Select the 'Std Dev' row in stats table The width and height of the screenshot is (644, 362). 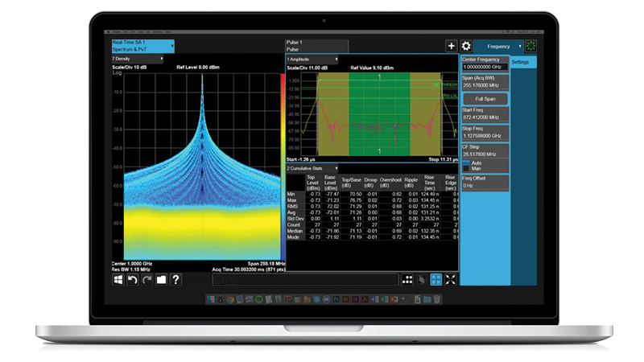(x=372, y=219)
